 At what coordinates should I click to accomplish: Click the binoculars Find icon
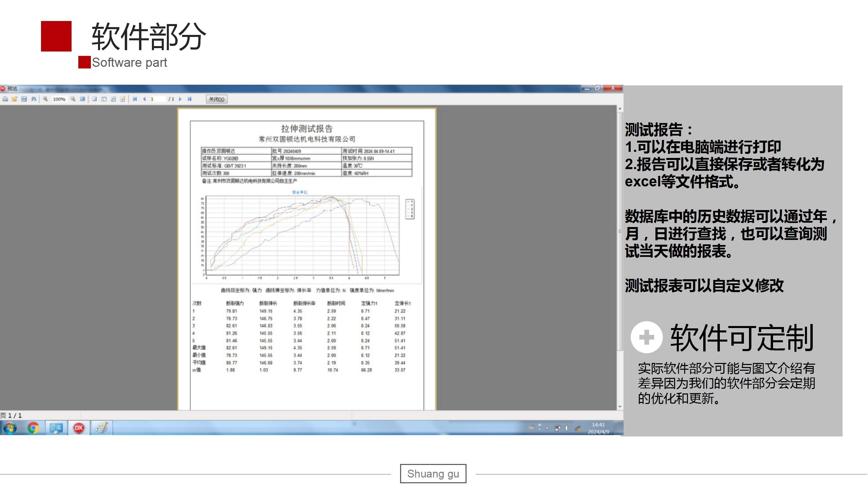[x=34, y=99]
